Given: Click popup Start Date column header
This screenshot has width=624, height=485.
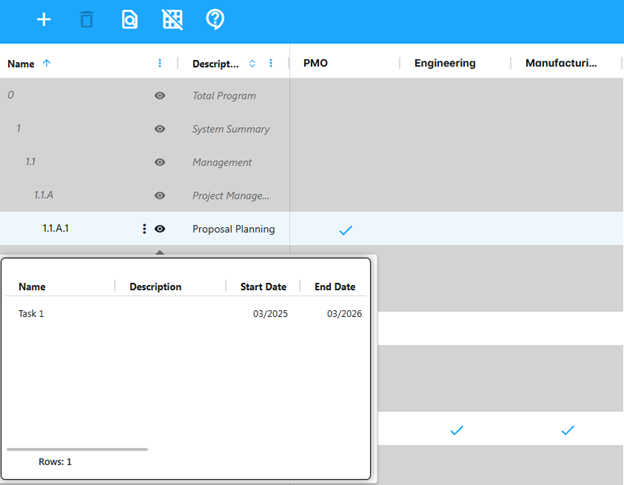Looking at the screenshot, I should (263, 287).
